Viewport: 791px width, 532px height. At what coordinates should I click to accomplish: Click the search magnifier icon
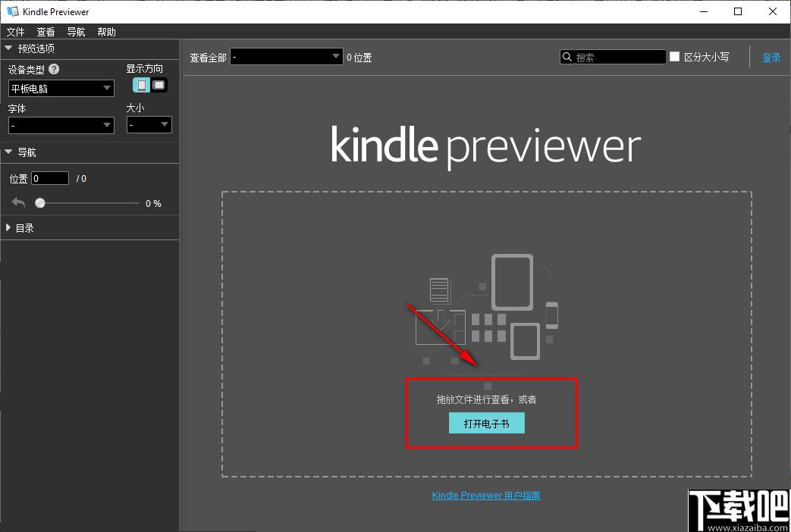pos(567,57)
